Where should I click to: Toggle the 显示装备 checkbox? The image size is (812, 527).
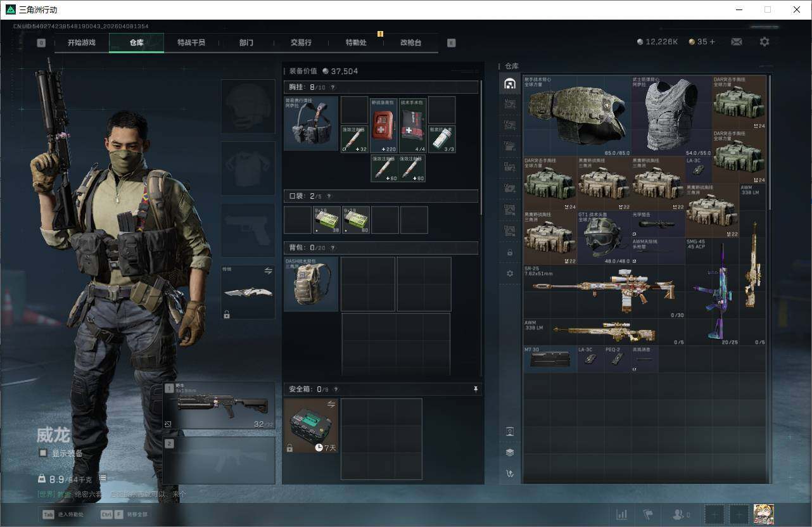pyautogui.click(x=43, y=453)
